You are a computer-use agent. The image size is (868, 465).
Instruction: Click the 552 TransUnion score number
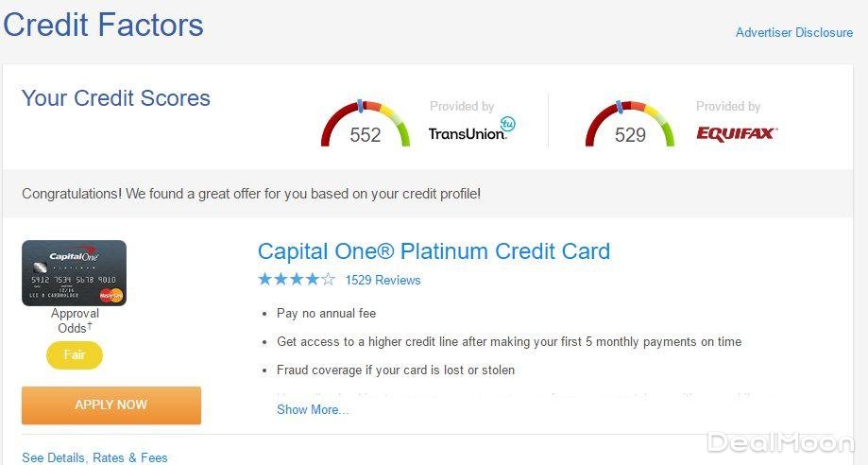[366, 135]
